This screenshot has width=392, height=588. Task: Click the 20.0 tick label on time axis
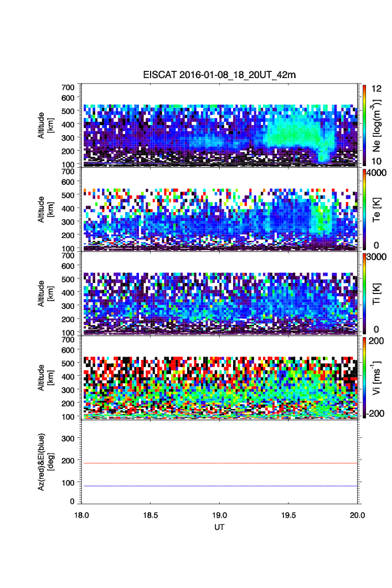tap(357, 515)
